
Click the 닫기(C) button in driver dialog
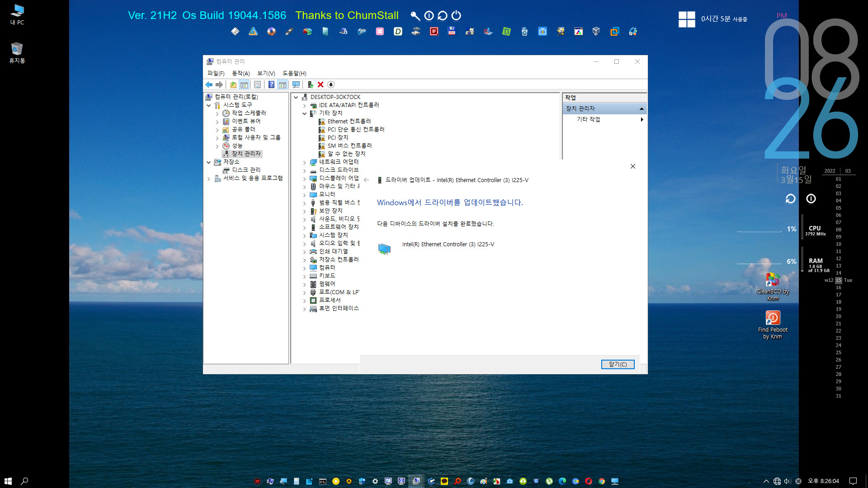[x=618, y=364]
